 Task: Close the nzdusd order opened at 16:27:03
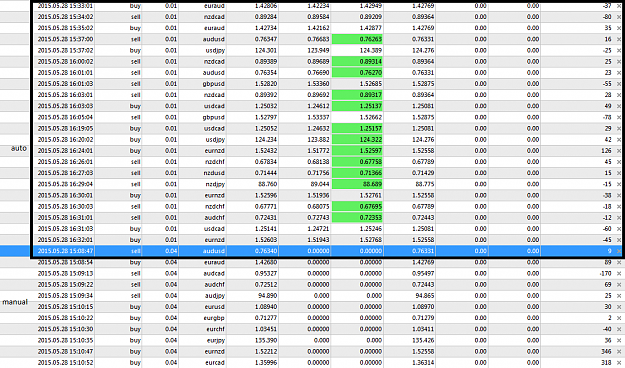click(619, 173)
